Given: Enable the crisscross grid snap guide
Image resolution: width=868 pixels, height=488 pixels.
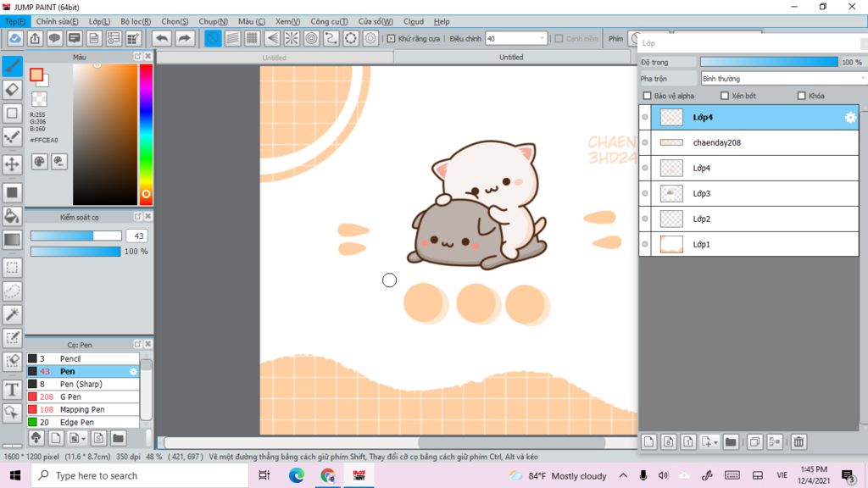Looking at the screenshot, I should tap(252, 38).
